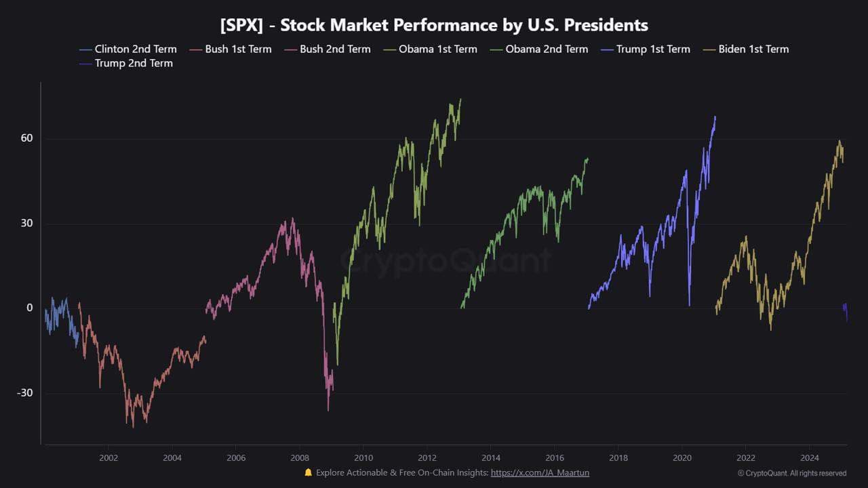The height and width of the screenshot is (488, 868).
Task: Click the 2008 x-axis label
Action: click(300, 457)
